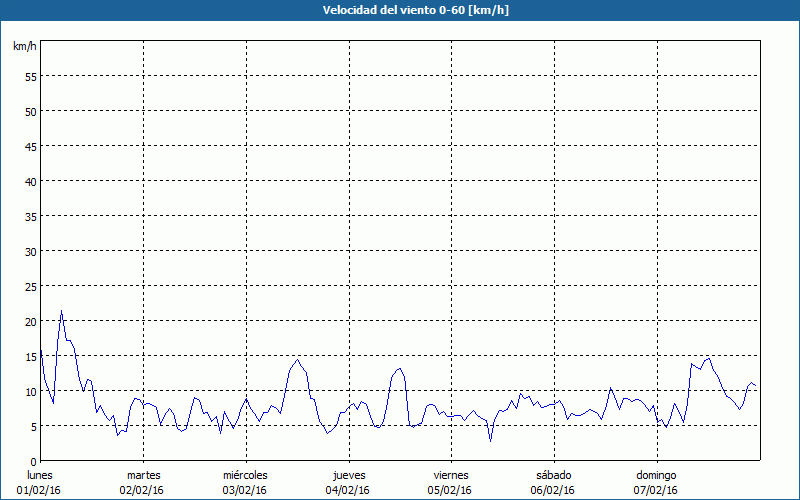Select the 07/02/16 date label
800x500 pixels.
point(656,490)
